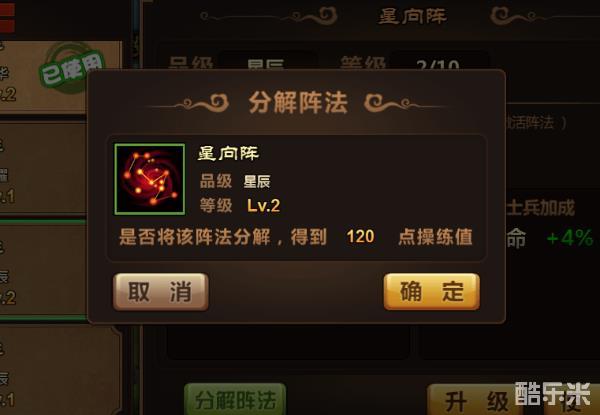Click the 星辰 品级 field at top

tap(266, 61)
